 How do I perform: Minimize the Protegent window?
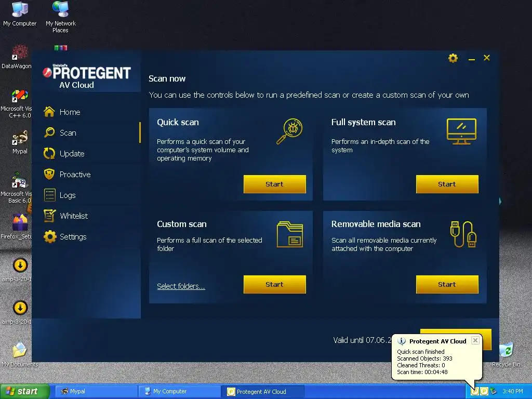(471, 59)
